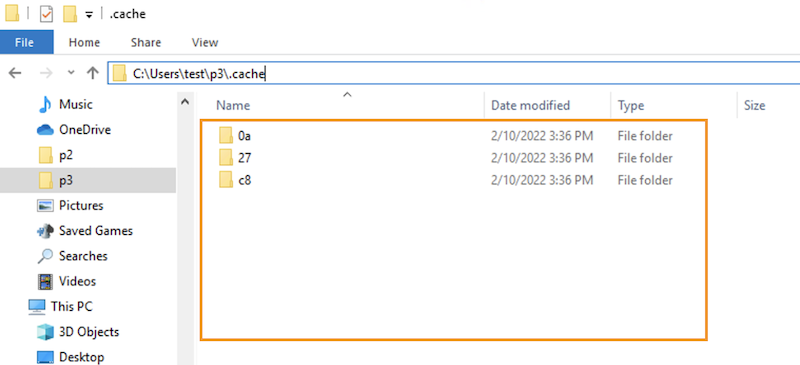The height and width of the screenshot is (365, 800).
Task: Go up one folder level
Action: click(x=92, y=73)
